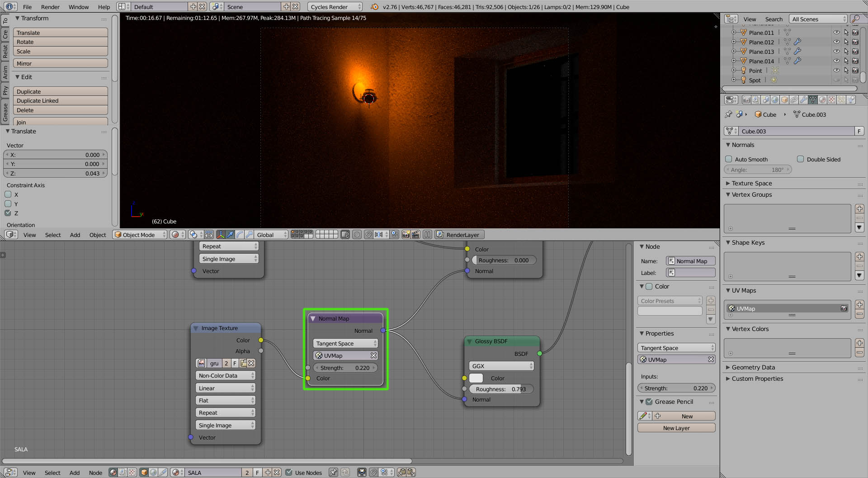Image resolution: width=868 pixels, height=478 pixels.
Task: Enable the X constraint axis checkbox
Action: coord(8,194)
